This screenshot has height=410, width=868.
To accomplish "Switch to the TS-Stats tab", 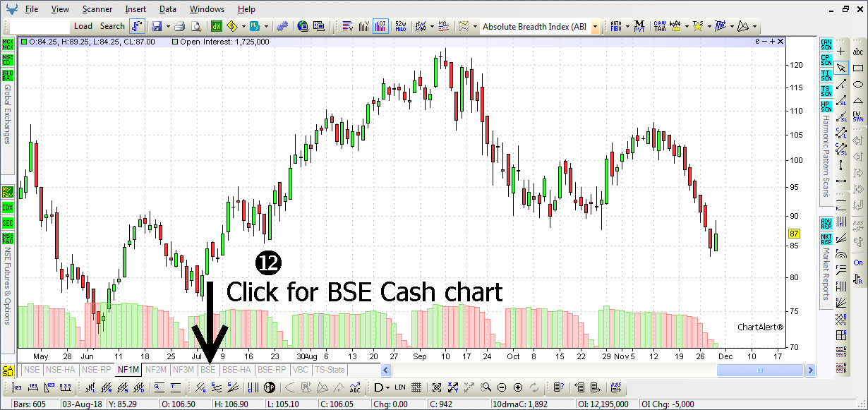I will pyautogui.click(x=330, y=369).
